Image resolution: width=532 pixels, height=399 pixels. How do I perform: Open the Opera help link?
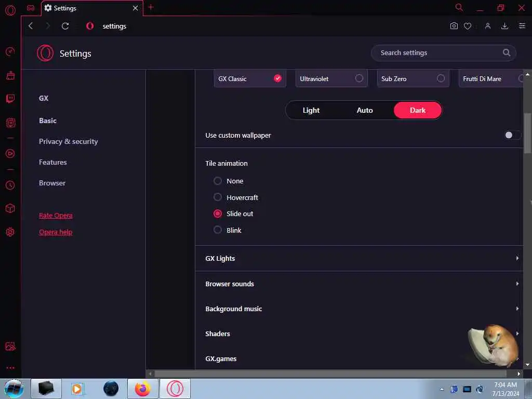(56, 232)
